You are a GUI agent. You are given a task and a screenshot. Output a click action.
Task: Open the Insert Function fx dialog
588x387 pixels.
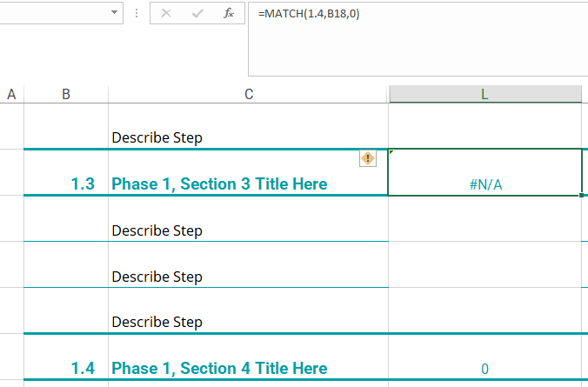(x=228, y=14)
